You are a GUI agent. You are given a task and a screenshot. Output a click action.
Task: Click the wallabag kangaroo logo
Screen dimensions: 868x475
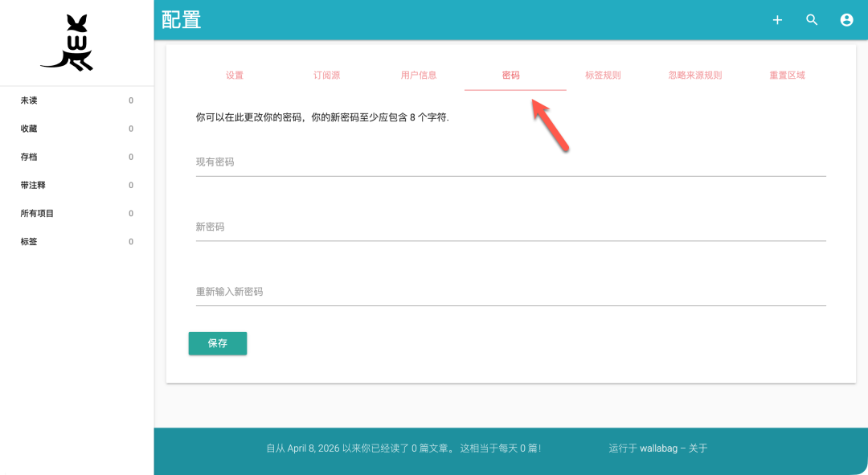[68, 43]
